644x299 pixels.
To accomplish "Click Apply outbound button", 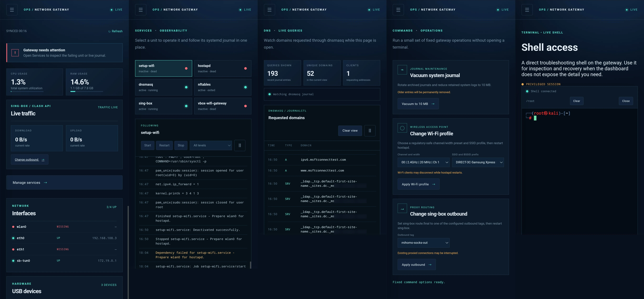I will click(x=416, y=265).
